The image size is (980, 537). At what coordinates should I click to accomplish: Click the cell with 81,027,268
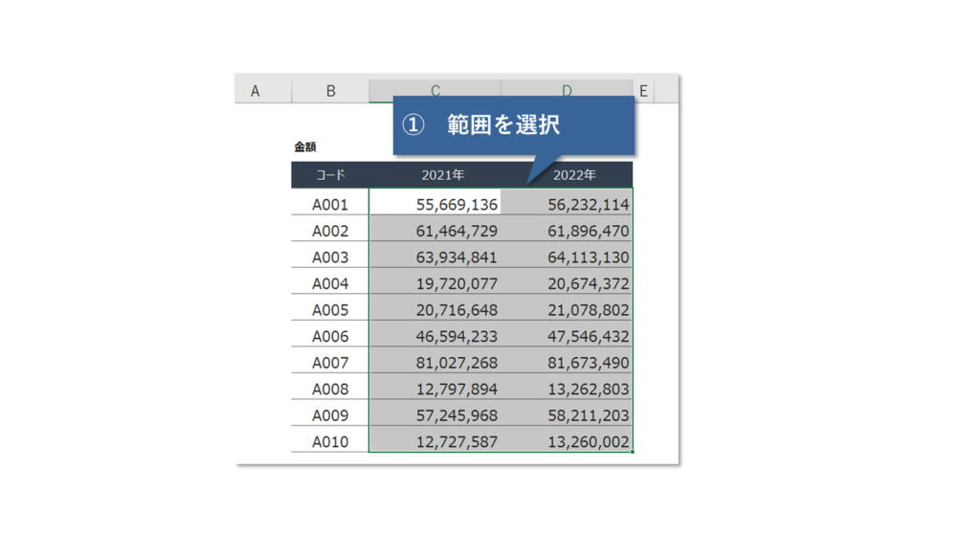[435, 363]
